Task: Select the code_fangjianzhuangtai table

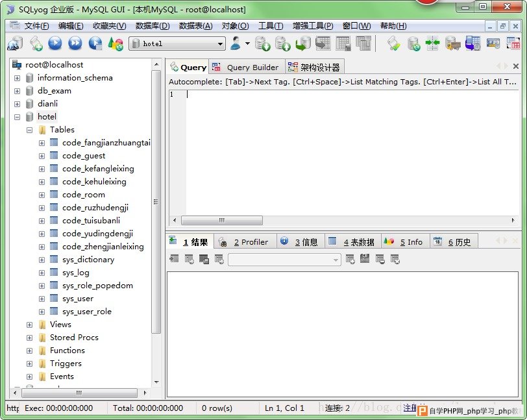Action: [106, 143]
